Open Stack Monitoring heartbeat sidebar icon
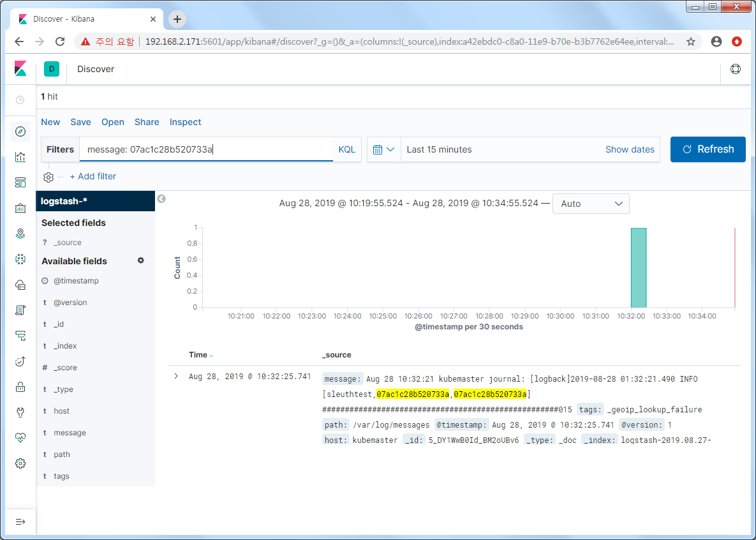This screenshot has height=540, width=756. 20,438
